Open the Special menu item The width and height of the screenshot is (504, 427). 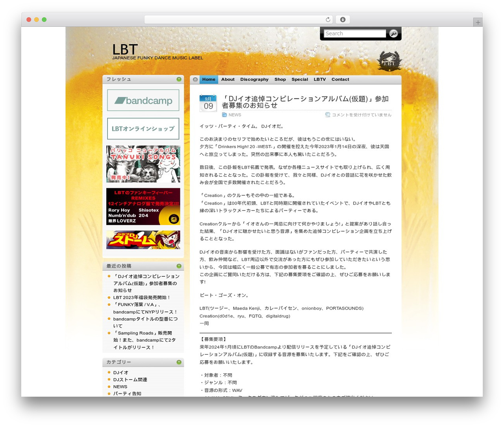coord(300,79)
